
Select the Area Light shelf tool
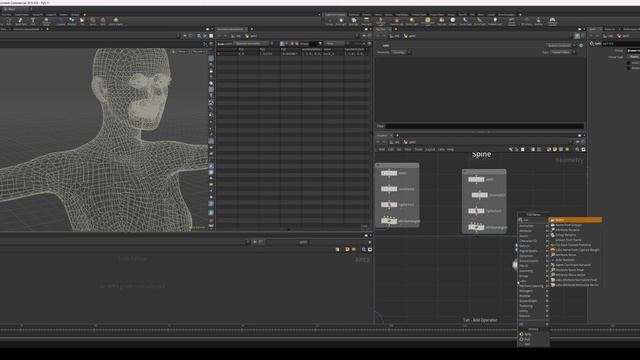coord(366,21)
